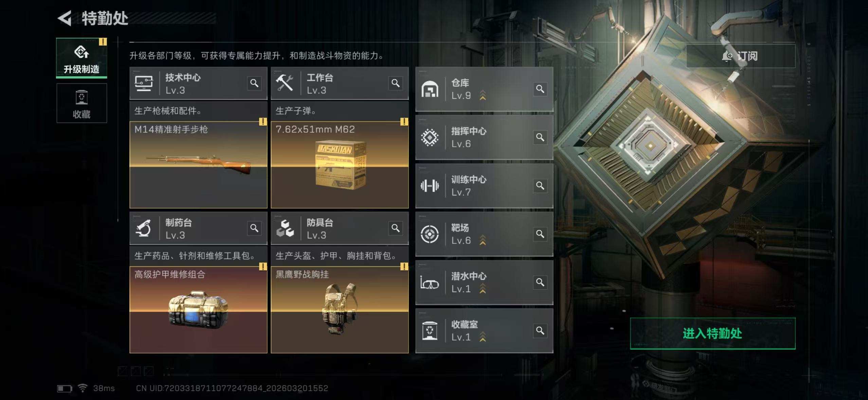Click the magnifier icon on 训练中心
This screenshot has height=400, width=868.
(x=540, y=186)
